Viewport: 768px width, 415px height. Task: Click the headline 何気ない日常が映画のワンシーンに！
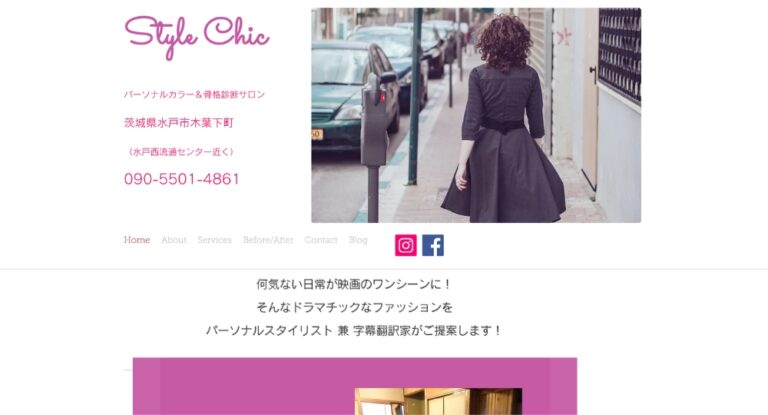point(354,284)
